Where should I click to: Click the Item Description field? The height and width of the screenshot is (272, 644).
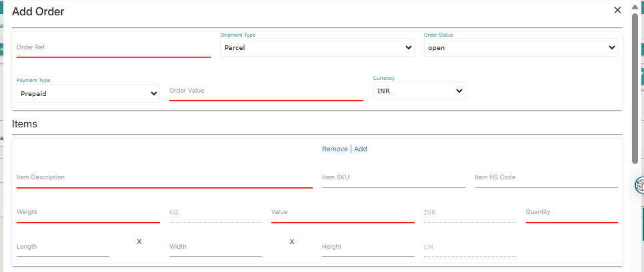[x=164, y=178]
